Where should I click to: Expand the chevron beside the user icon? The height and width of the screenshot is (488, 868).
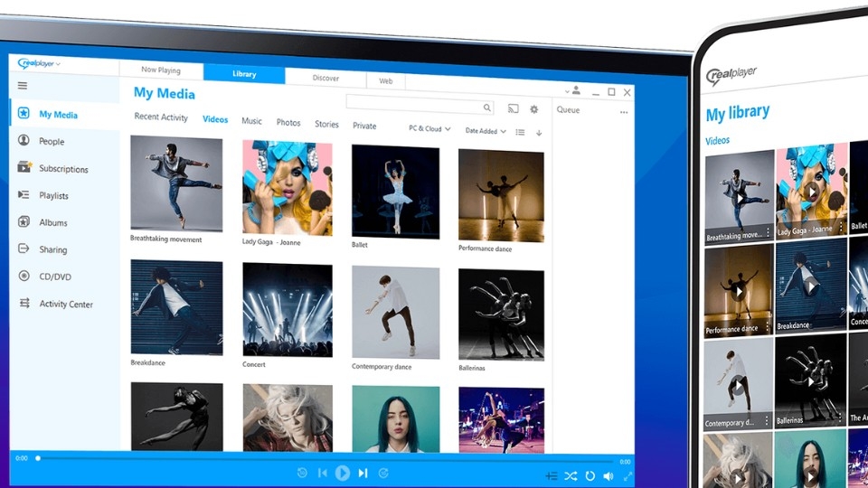tap(567, 91)
